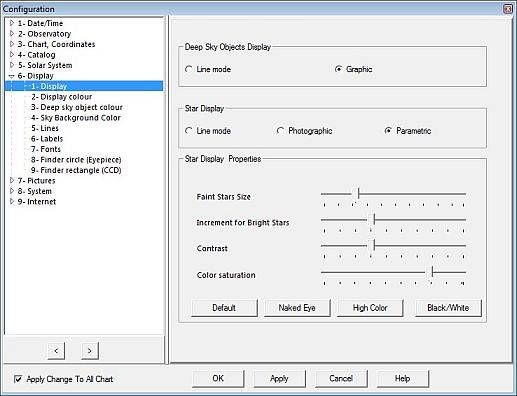Click the Apply button
This screenshot has width=517, height=396.
(x=279, y=379)
